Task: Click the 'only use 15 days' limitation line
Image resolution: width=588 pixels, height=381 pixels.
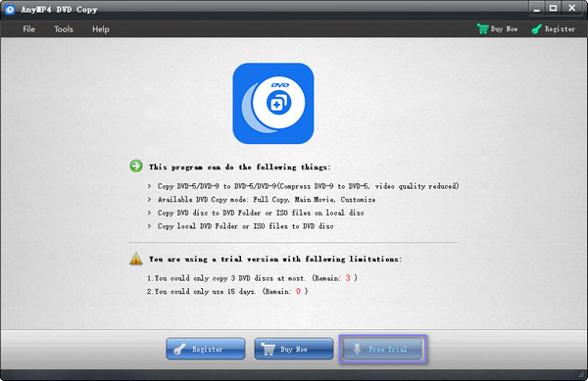Action: click(x=227, y=292)
